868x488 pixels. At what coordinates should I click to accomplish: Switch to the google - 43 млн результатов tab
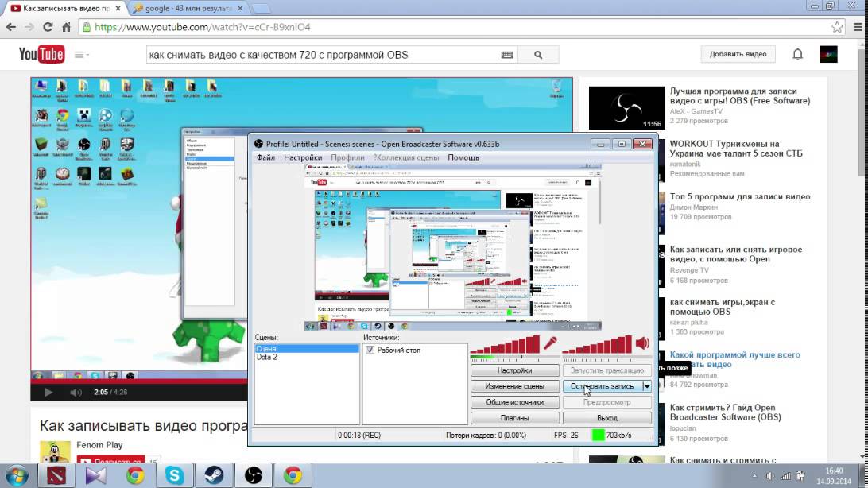(187, 8)
